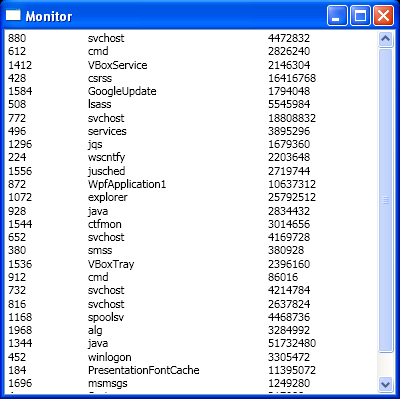
Task: Click memory value 16416768
Action: coord(292,78)
